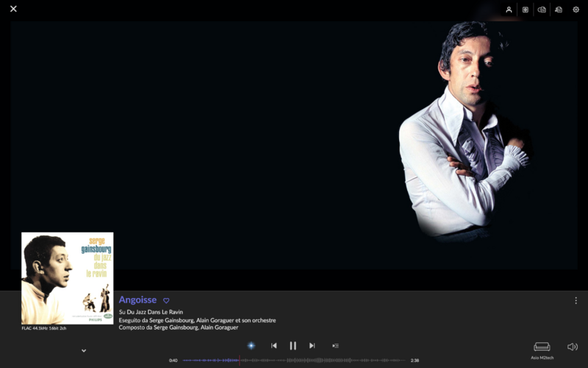The image size is (588, 368).
Task: Click the signal path quality star icon
Action: coord(251,345)
